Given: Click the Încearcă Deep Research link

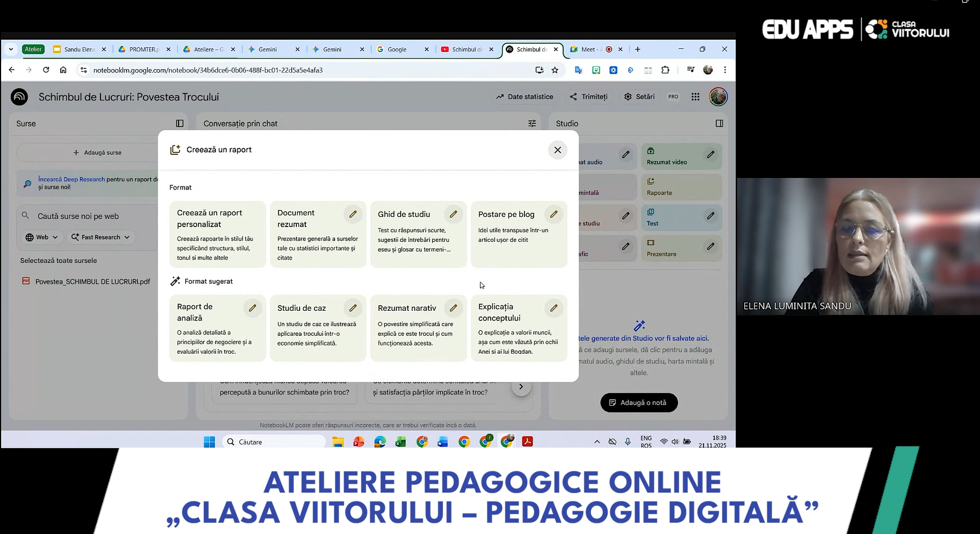Looking at the screenshot, I should point(72,179).
